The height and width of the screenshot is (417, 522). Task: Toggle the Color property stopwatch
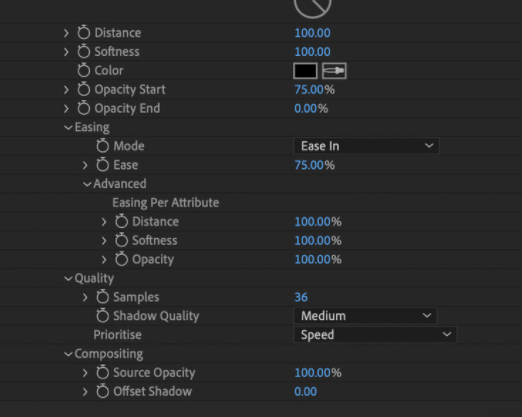coord(84,70)
